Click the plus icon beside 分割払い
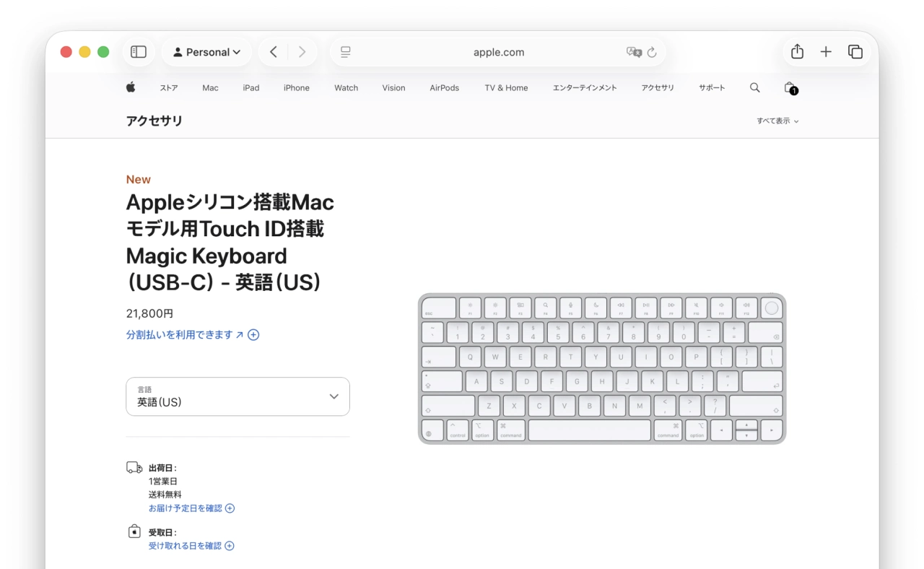 [x=253, y=334]
